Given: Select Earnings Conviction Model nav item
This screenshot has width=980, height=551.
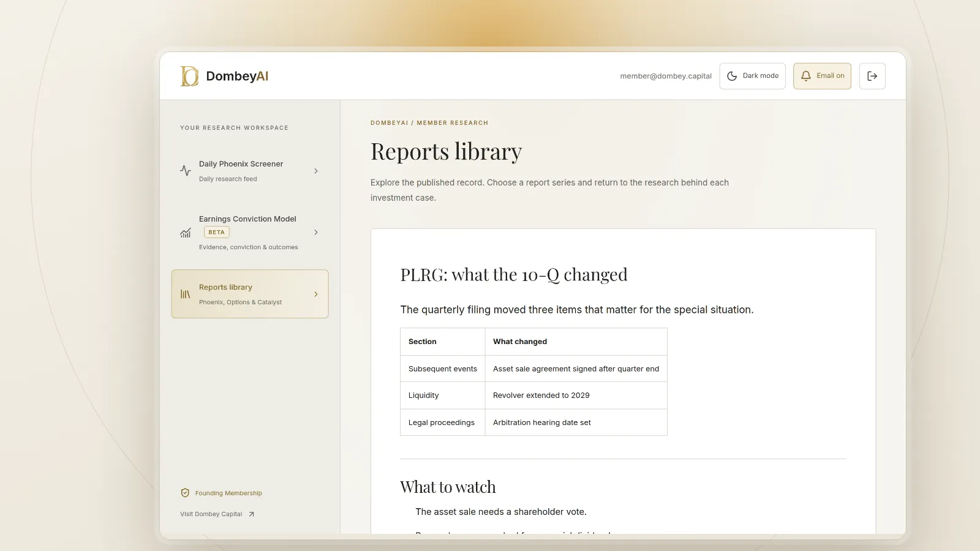Looking at the screenshot, I should coord(250,233).
